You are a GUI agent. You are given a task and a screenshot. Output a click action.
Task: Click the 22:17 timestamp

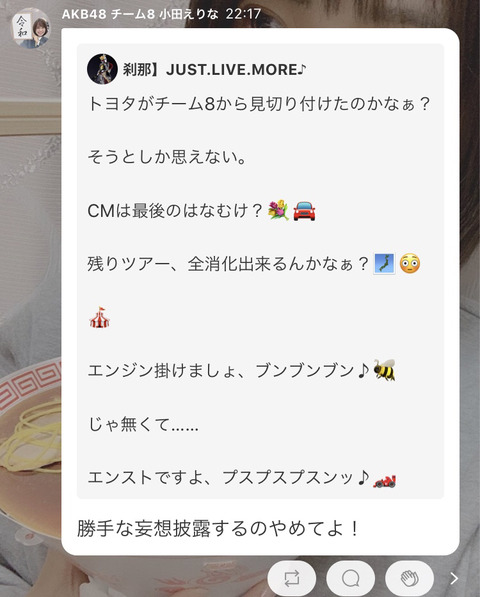(243, 14)
